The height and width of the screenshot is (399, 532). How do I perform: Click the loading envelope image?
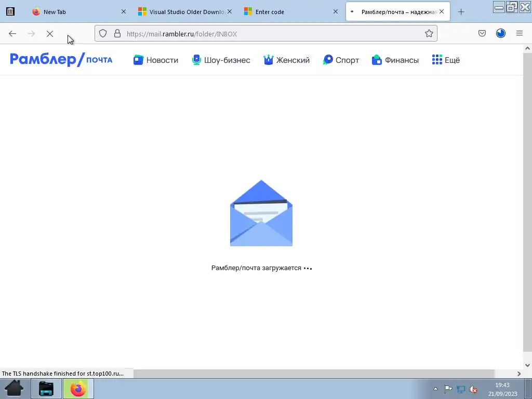coord(261,213)
